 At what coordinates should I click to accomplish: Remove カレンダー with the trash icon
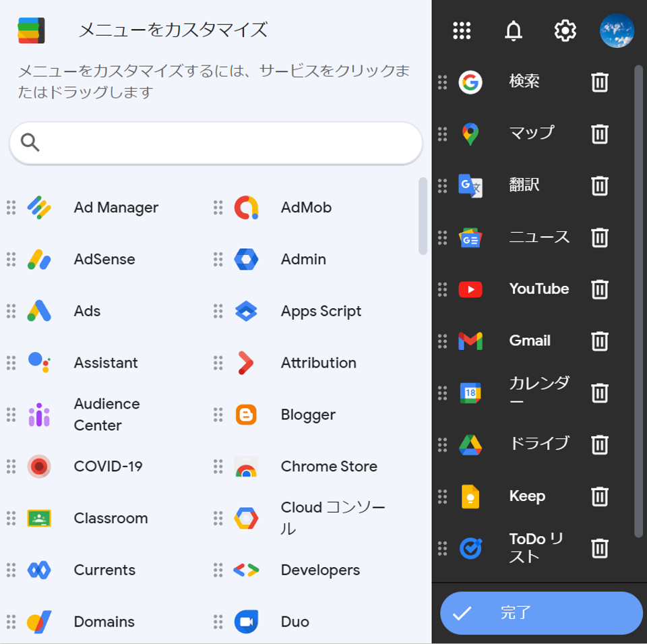coord(600,393)
